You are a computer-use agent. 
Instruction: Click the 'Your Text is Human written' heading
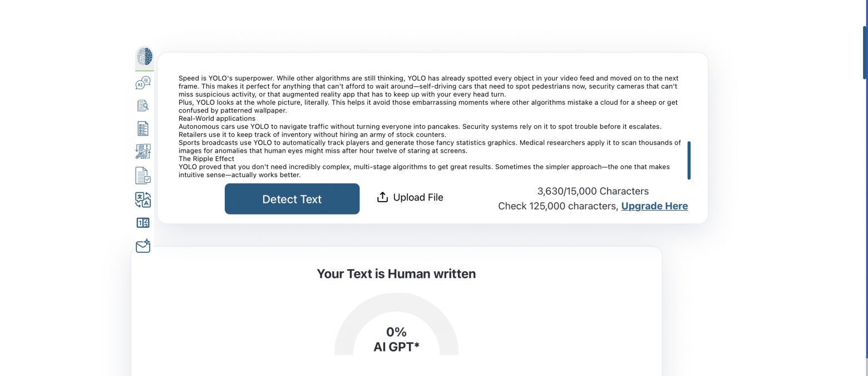coord(396,274)
